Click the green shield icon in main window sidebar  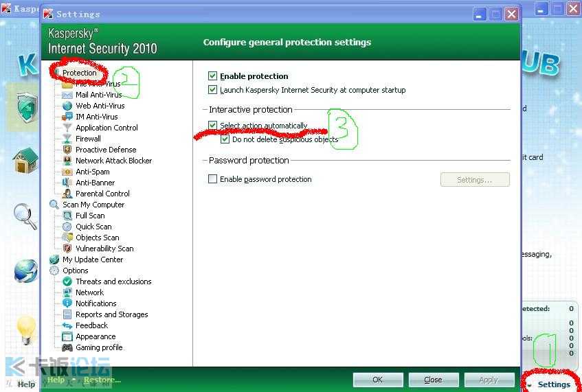[27, 108]
